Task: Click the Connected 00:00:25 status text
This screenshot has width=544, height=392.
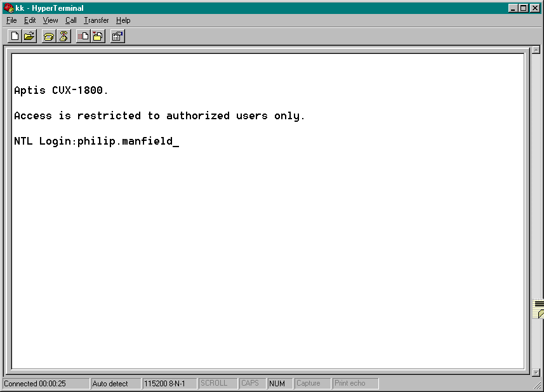Action: (35, 384)
